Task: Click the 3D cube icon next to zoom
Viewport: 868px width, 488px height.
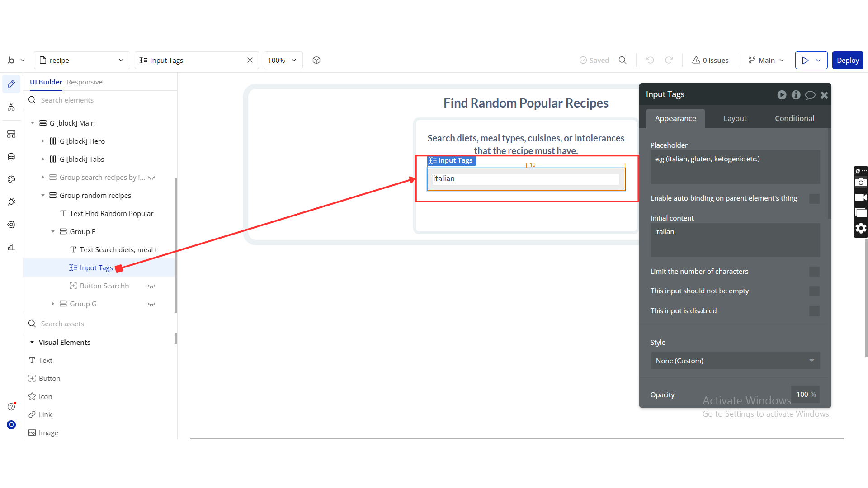Action: point(316,60)
